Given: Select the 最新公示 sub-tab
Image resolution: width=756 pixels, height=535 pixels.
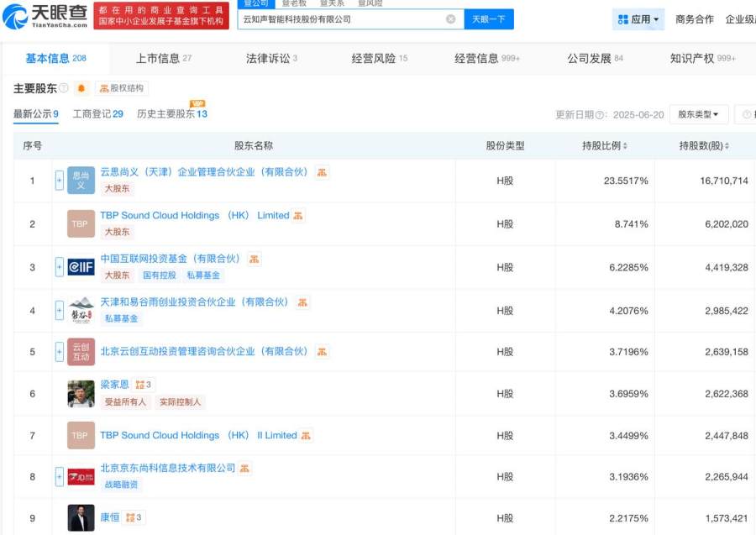Looking at the screenshot, I should pyautogui.click(x=35, y=114).
